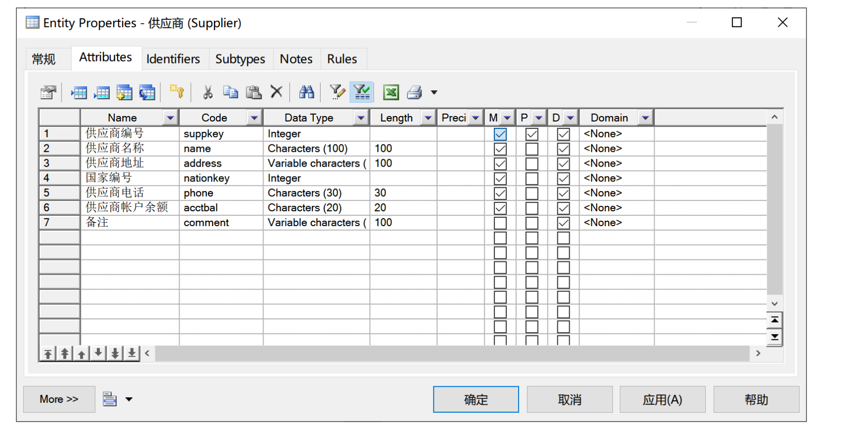Toggle M checkbox for comment row
This screenshot has width=868, height=431.
[x=500, y=223]
